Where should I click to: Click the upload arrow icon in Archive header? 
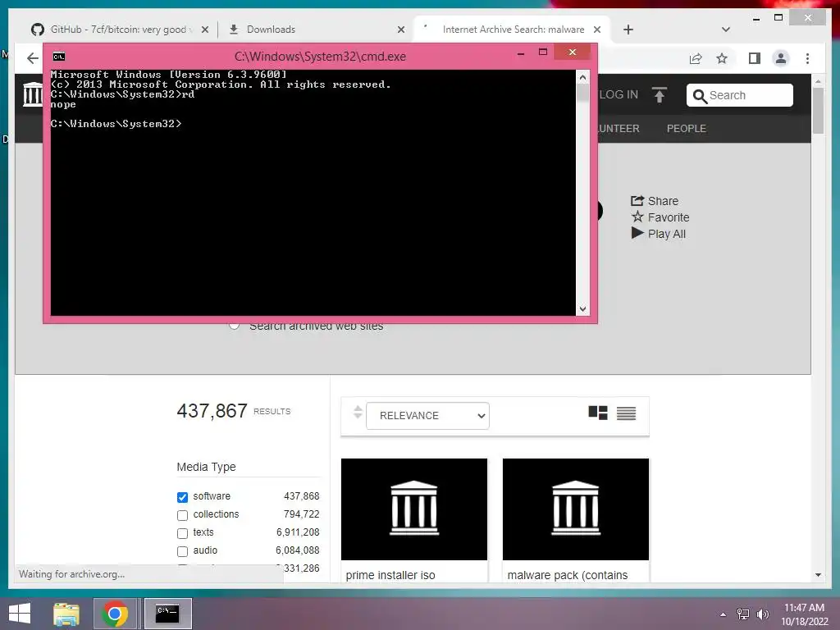660,95
